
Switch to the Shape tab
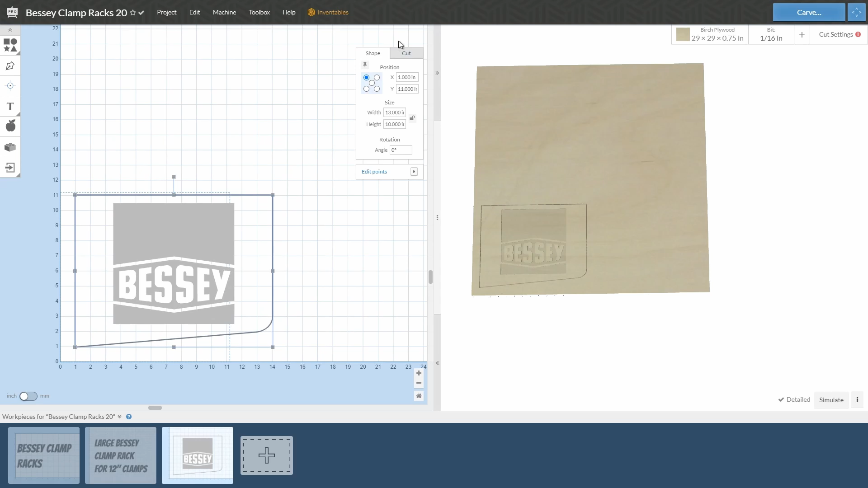tap(373, 53)
